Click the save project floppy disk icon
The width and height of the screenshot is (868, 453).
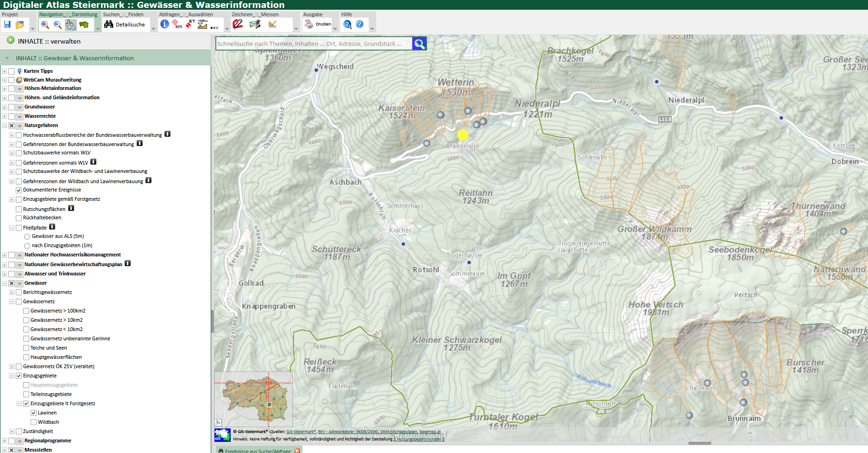pos(7,25)
